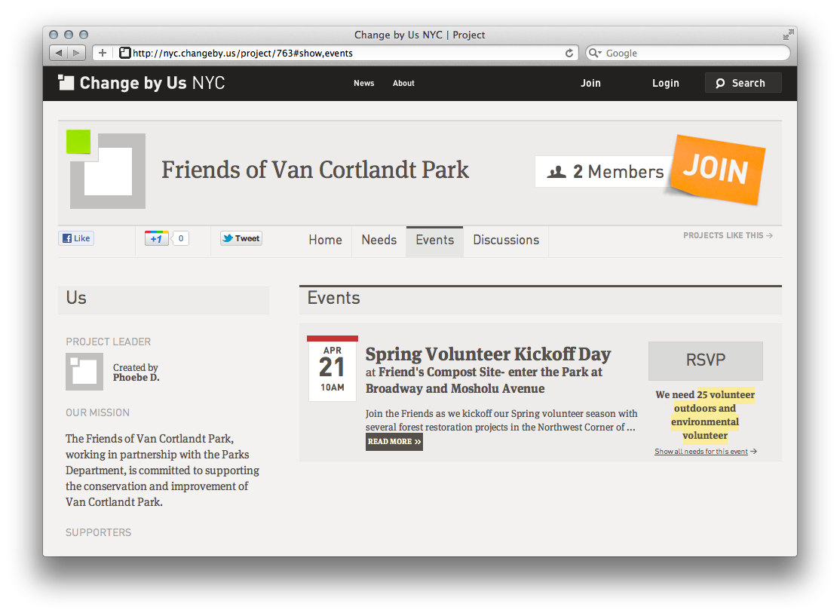This screenshot has width=840, height=616.
Task: Open the Google search engine dropdown
Action: (x=595, y=53)
